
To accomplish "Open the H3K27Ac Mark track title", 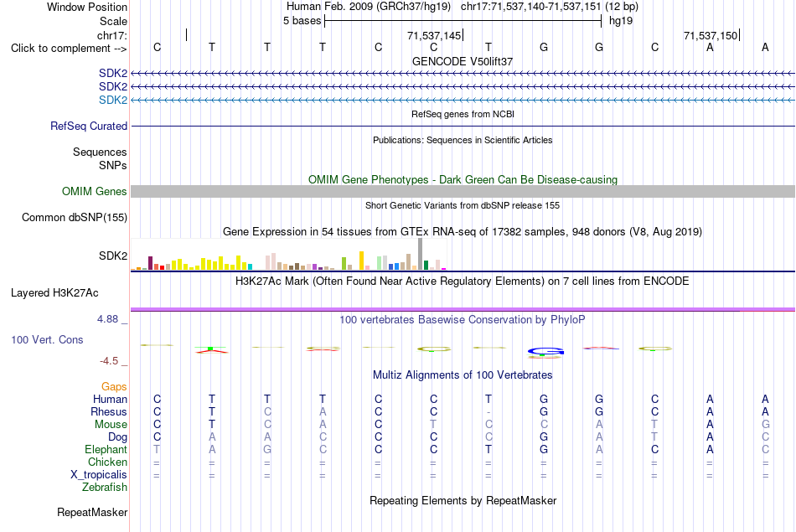I will [463, 281].
